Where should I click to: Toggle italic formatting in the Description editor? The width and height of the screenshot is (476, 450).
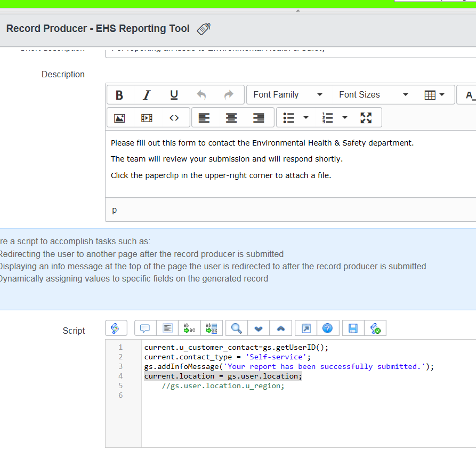(x=147, y=94)
